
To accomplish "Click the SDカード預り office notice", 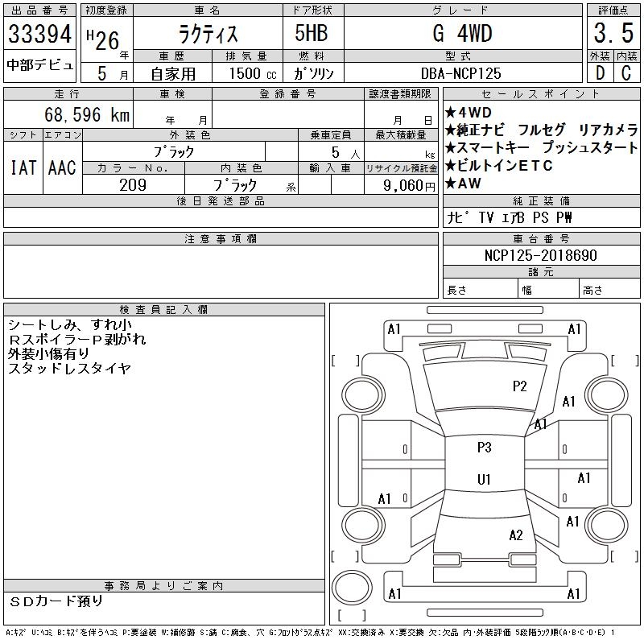I will coord(56,601).
